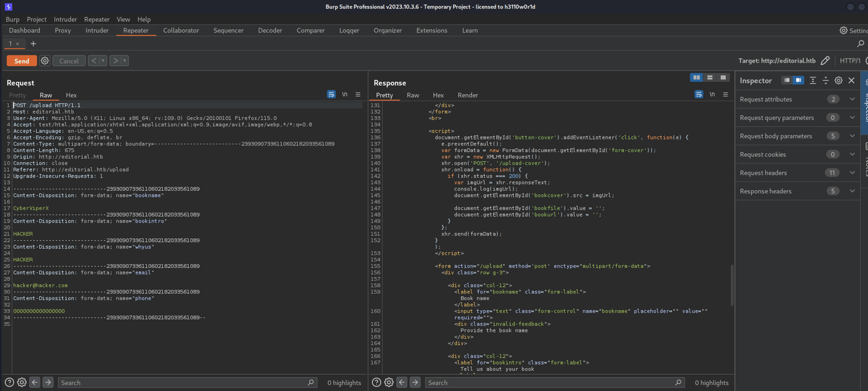
Task: Expand Request body parameters section
Action: (x=852, y=136)
